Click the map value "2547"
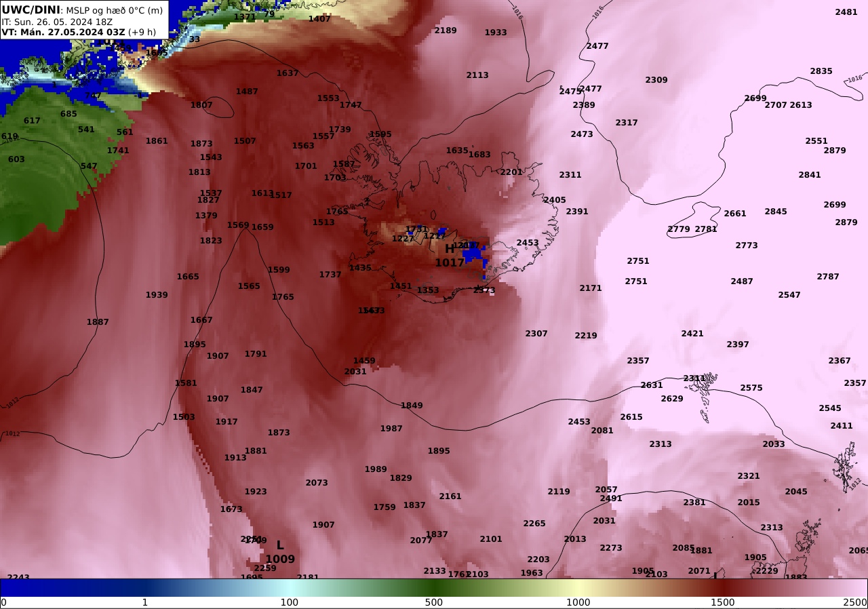 tap(789, 295)
